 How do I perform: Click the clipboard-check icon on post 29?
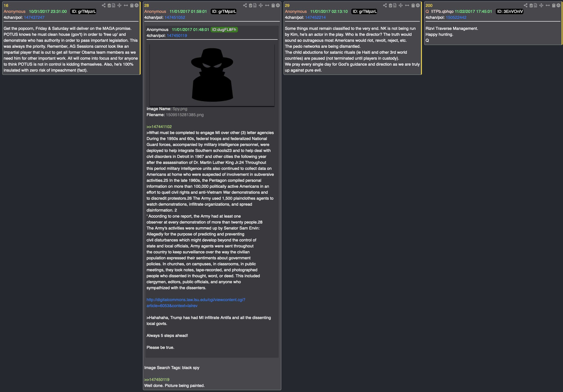[x=391, y=6]
